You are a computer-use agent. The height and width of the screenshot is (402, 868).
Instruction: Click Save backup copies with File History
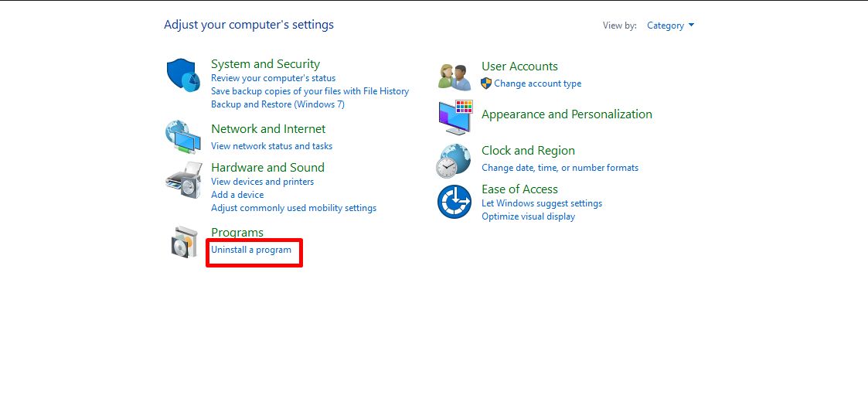click(x=309, y=91)
